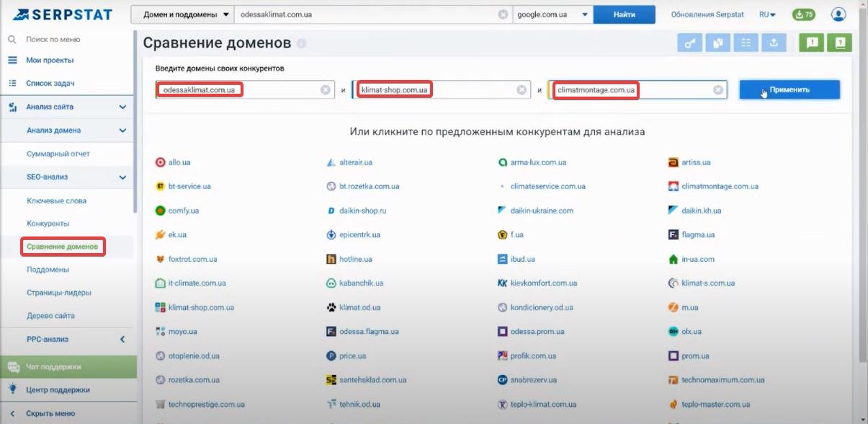Clear the climatmontage.com.ua domain field
The image size is (868, 424).
coord(718,90)
